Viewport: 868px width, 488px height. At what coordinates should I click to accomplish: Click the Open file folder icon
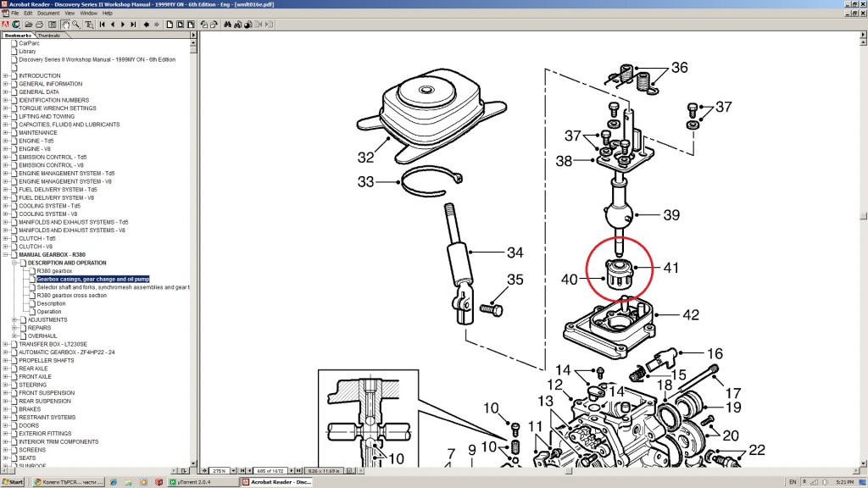click(x=28, y=25)
